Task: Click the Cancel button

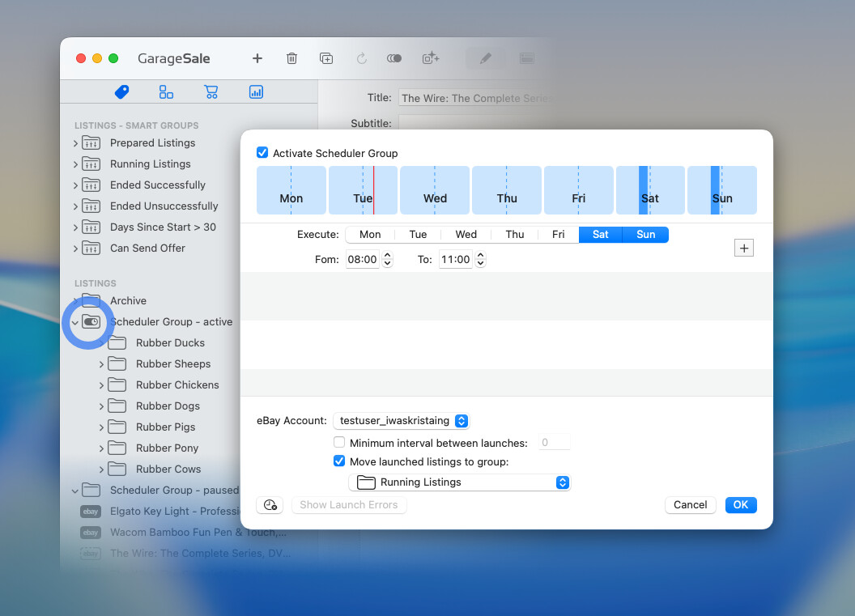Action: pyautogui.click(x=690, y=505)
